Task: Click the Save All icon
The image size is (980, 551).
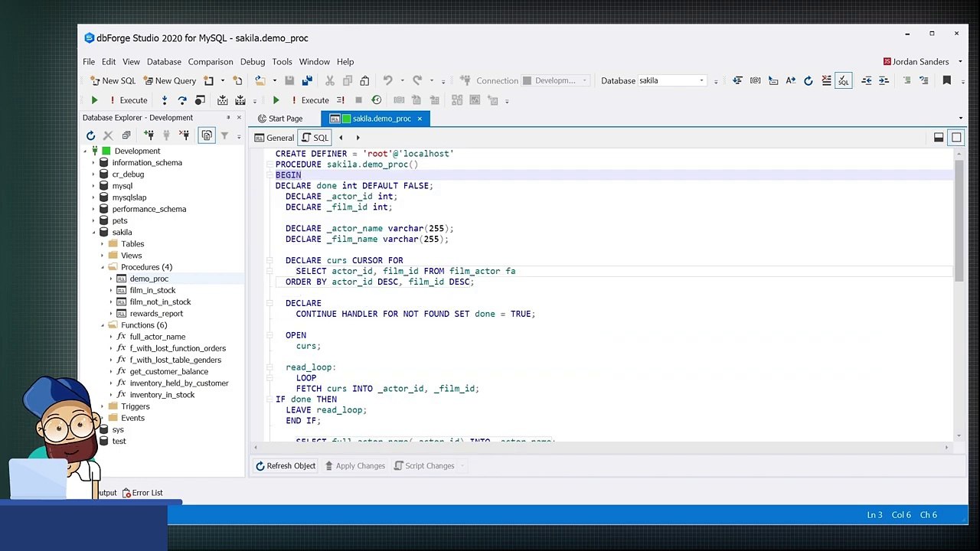Action: click(307, 80)
